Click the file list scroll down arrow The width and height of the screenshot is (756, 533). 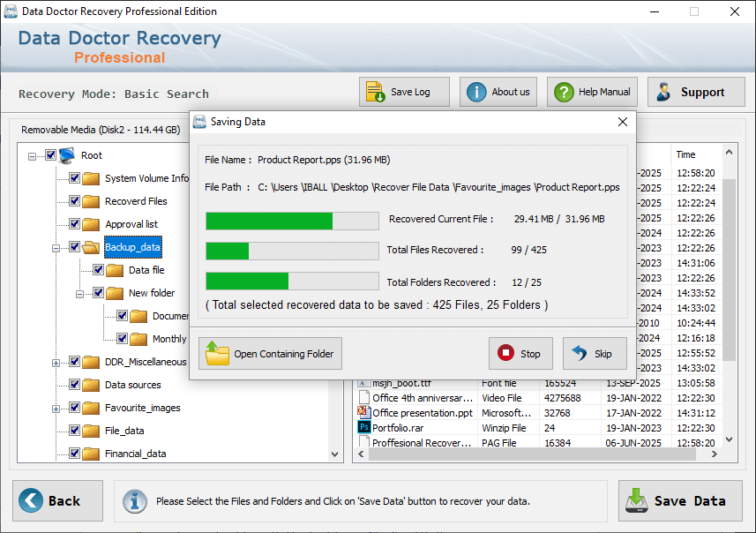[729, 439]
